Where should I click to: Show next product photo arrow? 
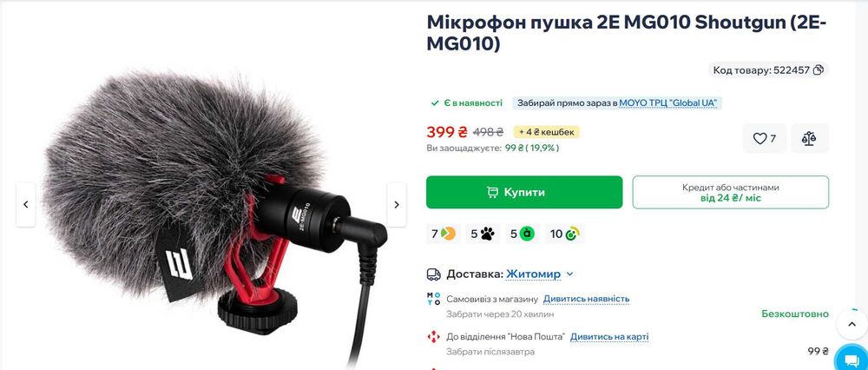397,204
